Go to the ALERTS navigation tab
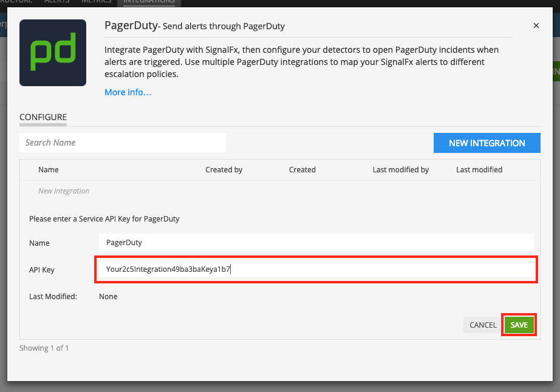 [x=57, y=2]
